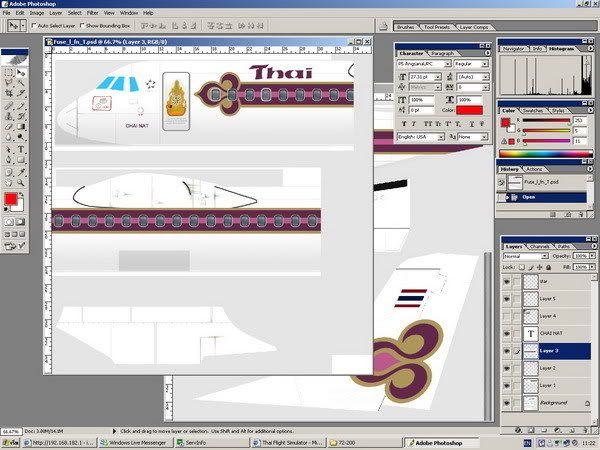Open the English: USA language dropdown

[x=441, y=137]
